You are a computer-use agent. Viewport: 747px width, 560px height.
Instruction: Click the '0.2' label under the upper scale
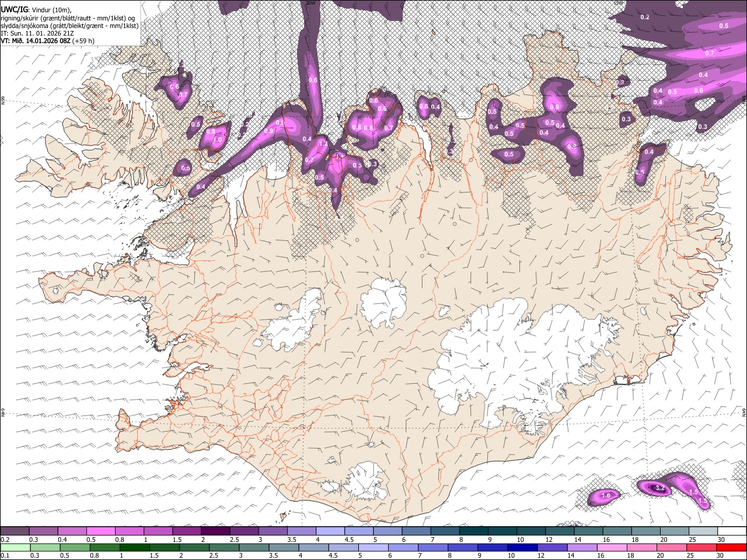coord(5,540)
